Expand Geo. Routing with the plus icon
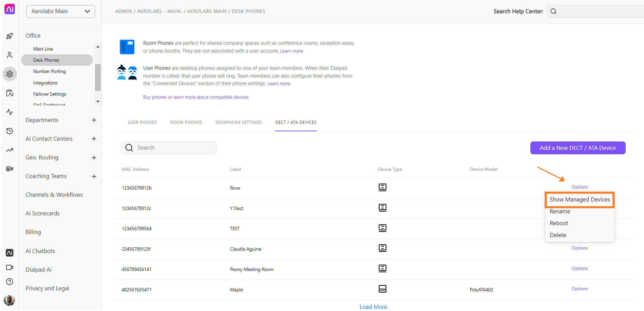This screenshot has width=644, height=311. pos(94,158)
